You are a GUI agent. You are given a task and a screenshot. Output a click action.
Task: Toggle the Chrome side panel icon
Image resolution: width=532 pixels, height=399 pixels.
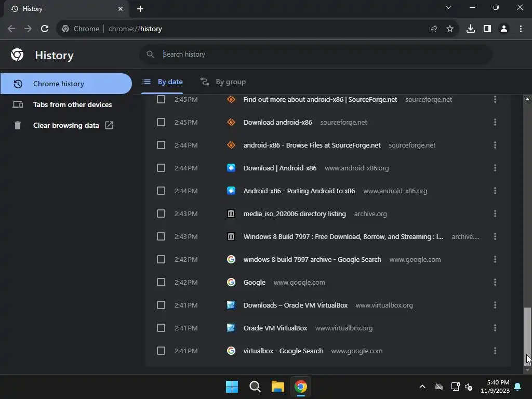[487, 29]
